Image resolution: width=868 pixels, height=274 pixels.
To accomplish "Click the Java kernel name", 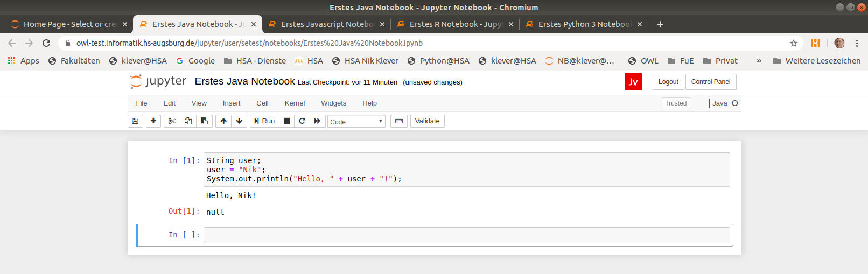I will 720,103.
